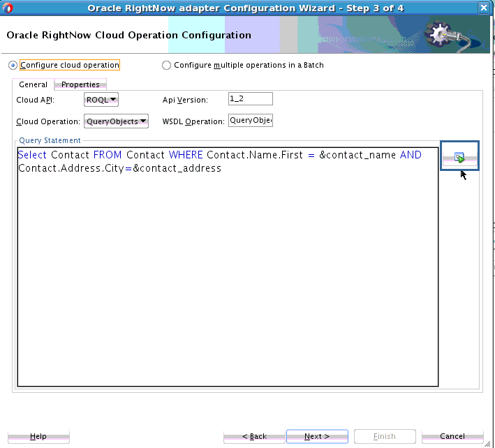Click the WHERE keyword in the query
Image resolution: width=495 pixels, height=448 pixels.
coord(186,155)
